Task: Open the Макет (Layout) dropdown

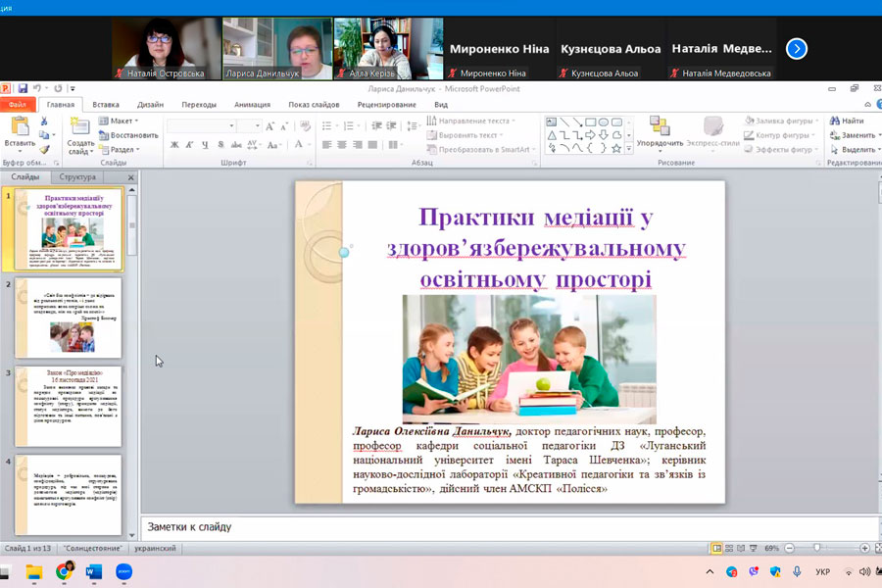Action: point(122,121)
